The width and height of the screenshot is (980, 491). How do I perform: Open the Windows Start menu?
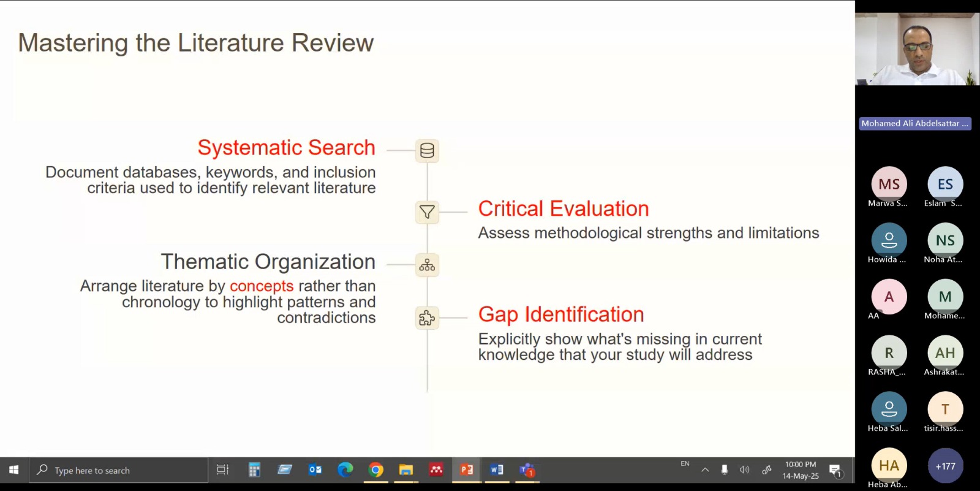coord(13,470)
